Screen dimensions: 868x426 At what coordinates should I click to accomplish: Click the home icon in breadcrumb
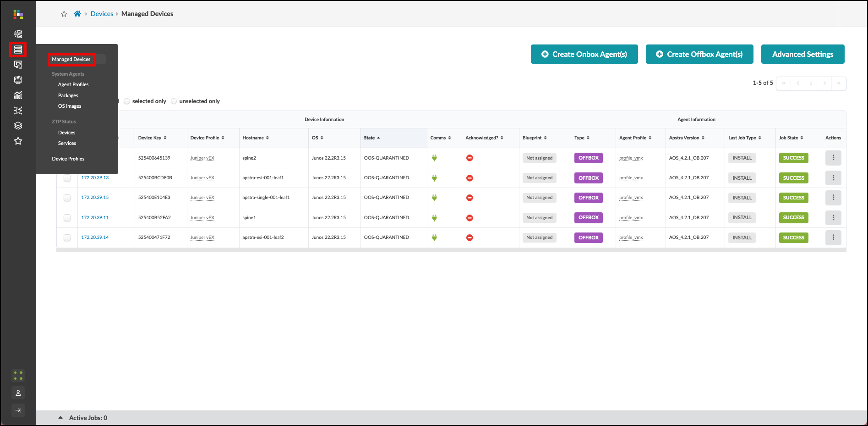click(77, 14)
